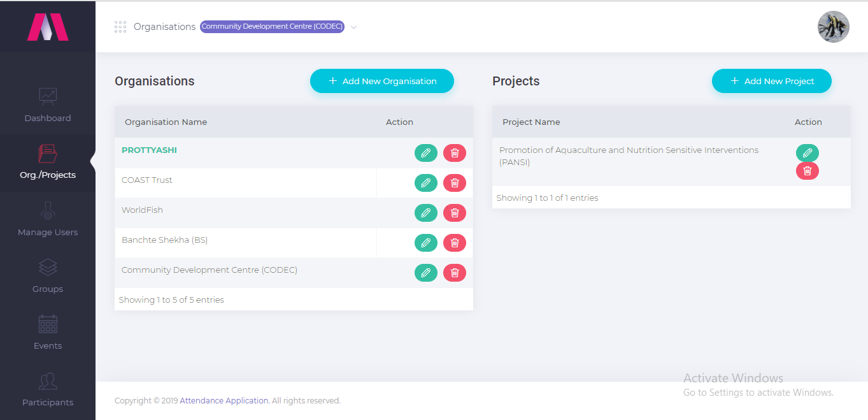Click the edit pencil icon for PROTTYASHI
The width and height of the screenshot is (868, 420).
426,153
